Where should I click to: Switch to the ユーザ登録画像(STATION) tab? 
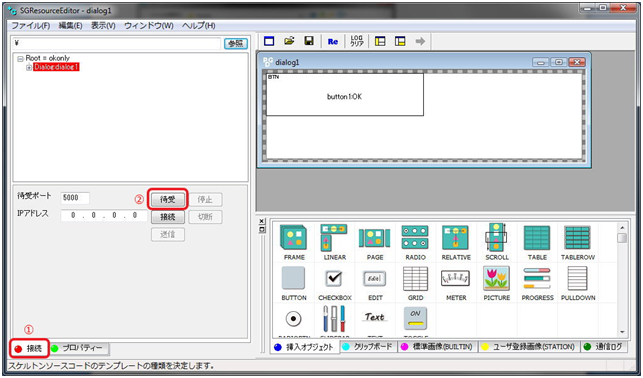point(529,347)
